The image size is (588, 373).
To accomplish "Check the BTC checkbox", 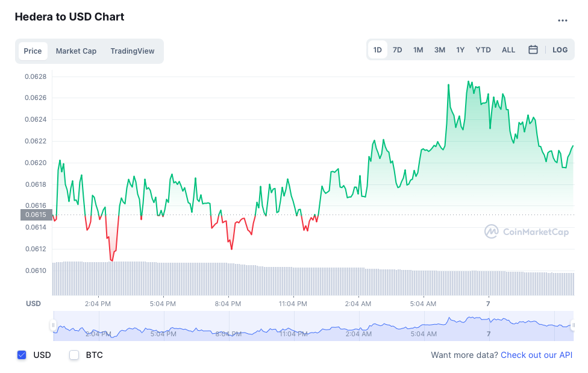I will click(x=74, y=355).
